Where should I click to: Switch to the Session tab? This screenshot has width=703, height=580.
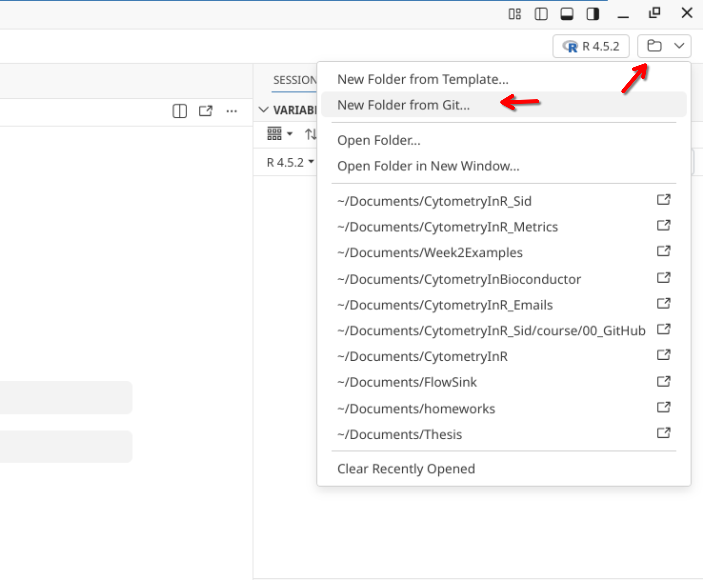click(294, 80)
